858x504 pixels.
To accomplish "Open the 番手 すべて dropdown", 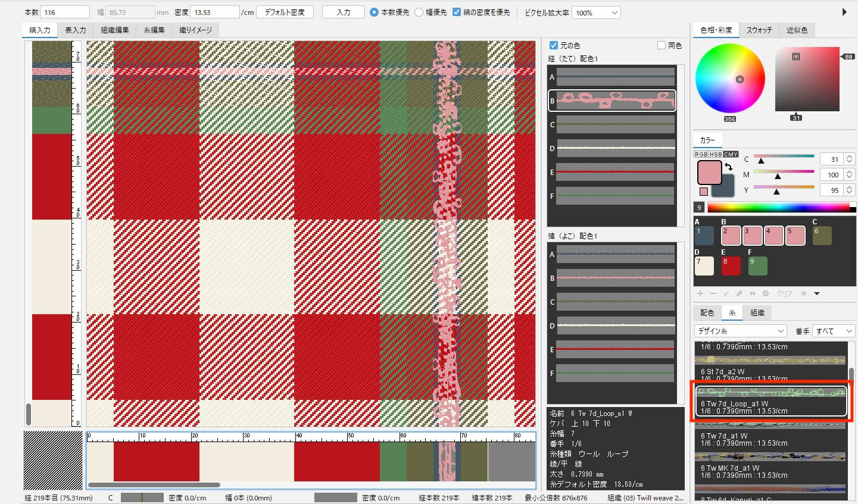I will tap(834, 331).
